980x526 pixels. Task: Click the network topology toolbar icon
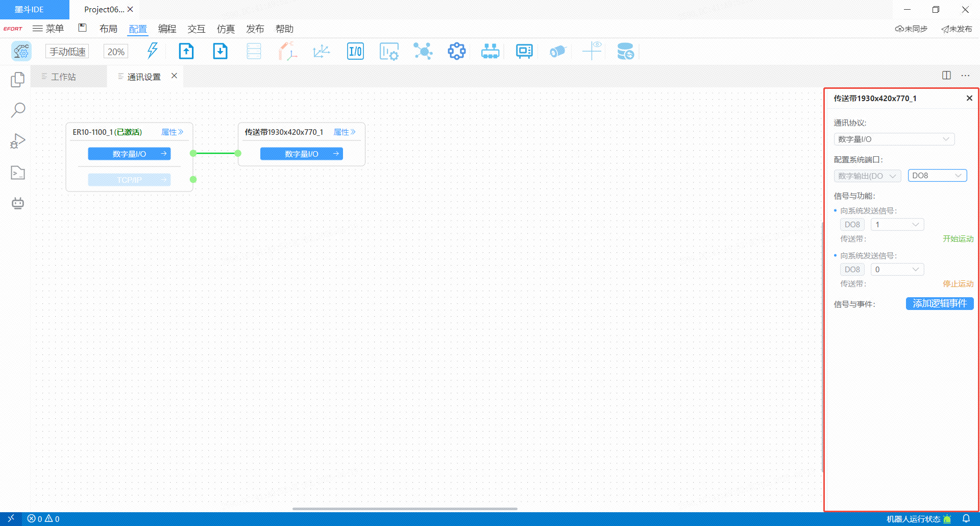click(x=423, y=52)
